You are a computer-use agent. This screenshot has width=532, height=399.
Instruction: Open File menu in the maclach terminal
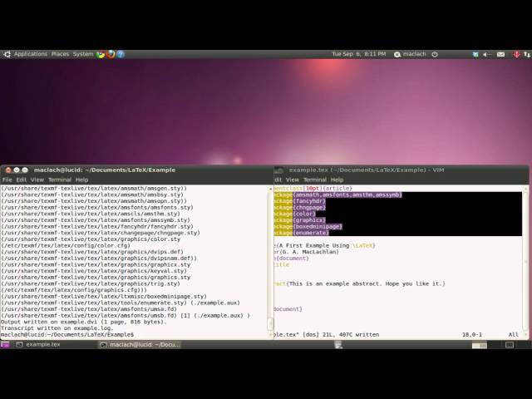click(x=7, y=180)
